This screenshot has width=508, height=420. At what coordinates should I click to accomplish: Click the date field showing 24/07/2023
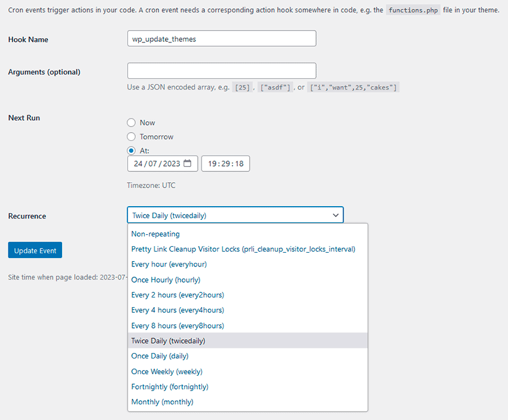(x=163, y=164)
